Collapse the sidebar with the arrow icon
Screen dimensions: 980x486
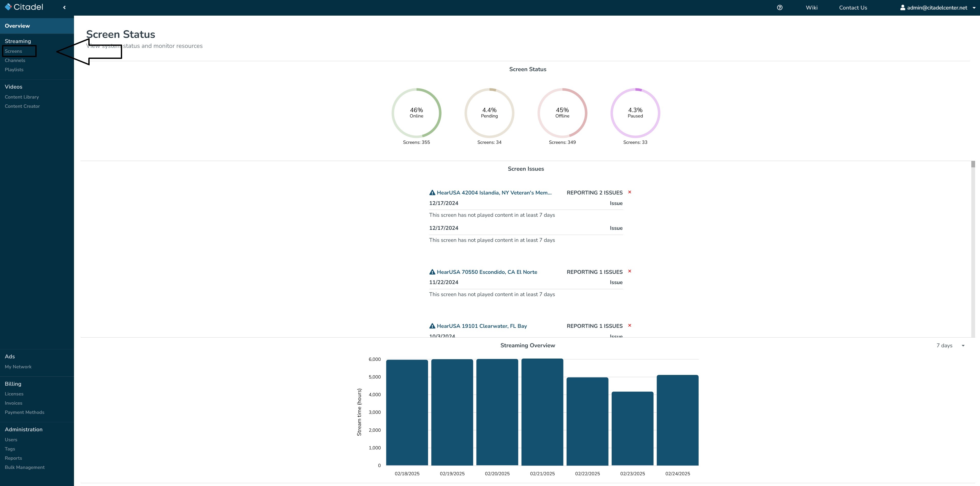click(x=64, y=7)
